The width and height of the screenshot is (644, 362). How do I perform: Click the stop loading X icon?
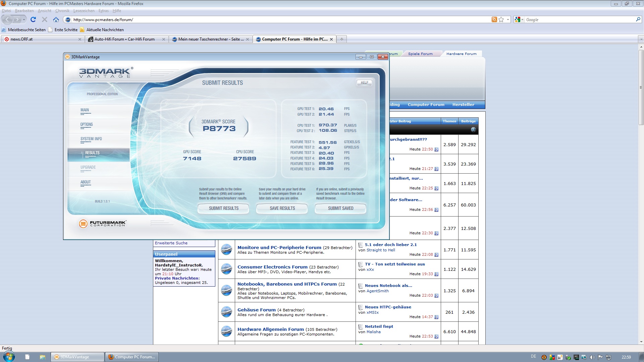pos(44,19)
